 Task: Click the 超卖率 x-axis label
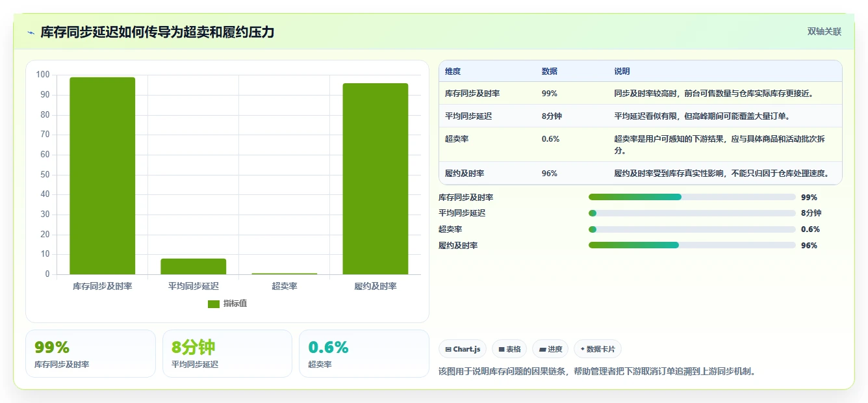[x=285, y=286]
